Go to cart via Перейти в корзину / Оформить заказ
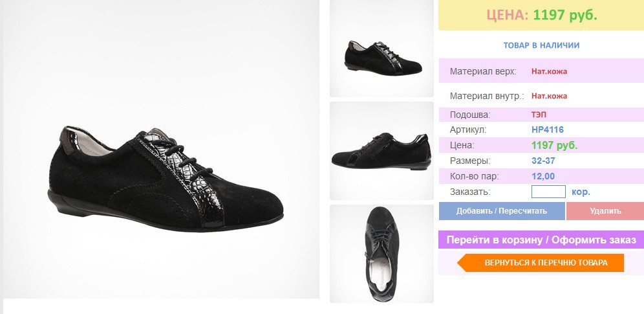 pos(541,240)
